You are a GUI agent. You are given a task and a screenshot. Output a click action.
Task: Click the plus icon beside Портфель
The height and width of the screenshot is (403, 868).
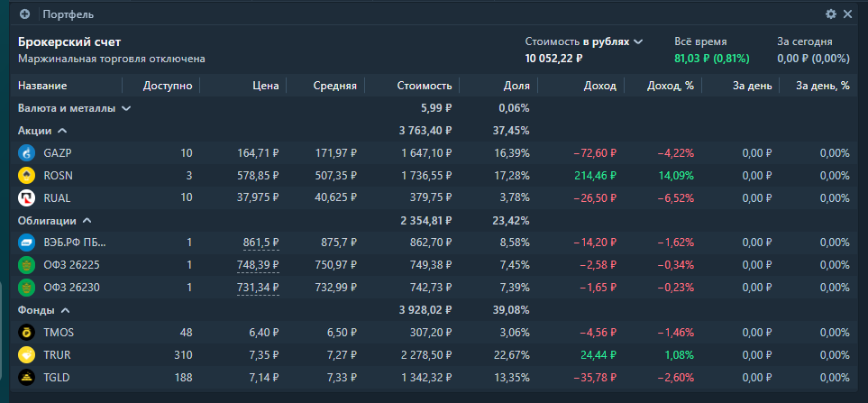click(24, 14)
